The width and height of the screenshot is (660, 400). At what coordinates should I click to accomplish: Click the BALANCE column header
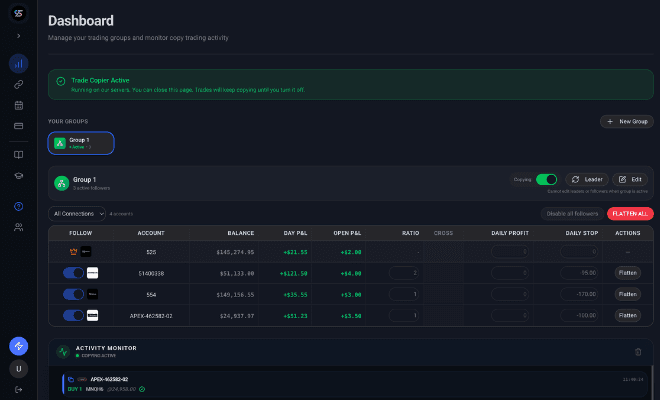pyautogui.click(x=241, y=233)
